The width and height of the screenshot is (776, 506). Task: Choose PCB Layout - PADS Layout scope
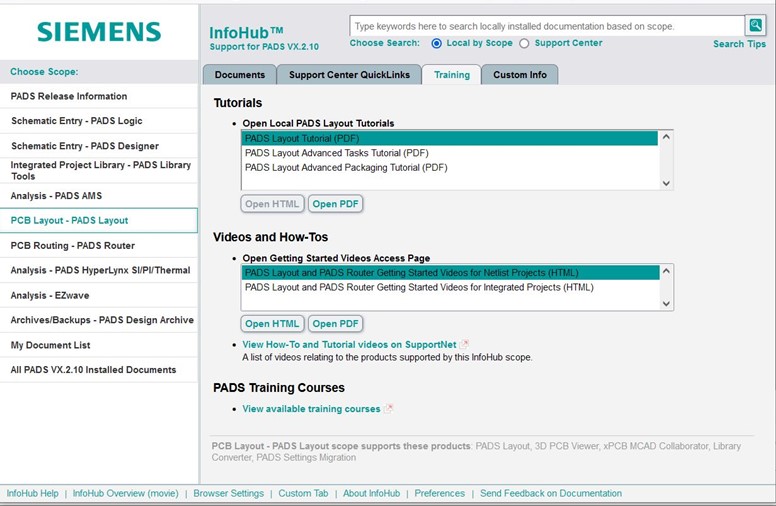[98, 220]
